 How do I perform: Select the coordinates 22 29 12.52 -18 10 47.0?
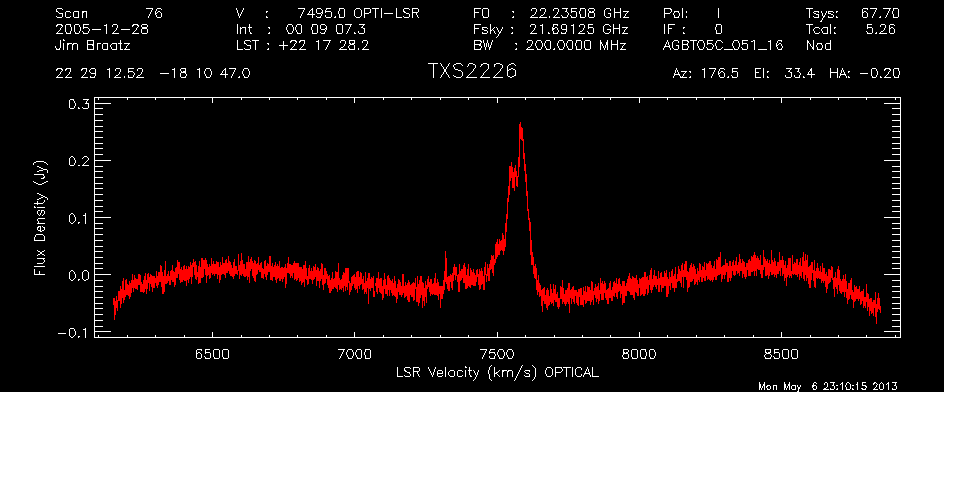click(153, 74)
